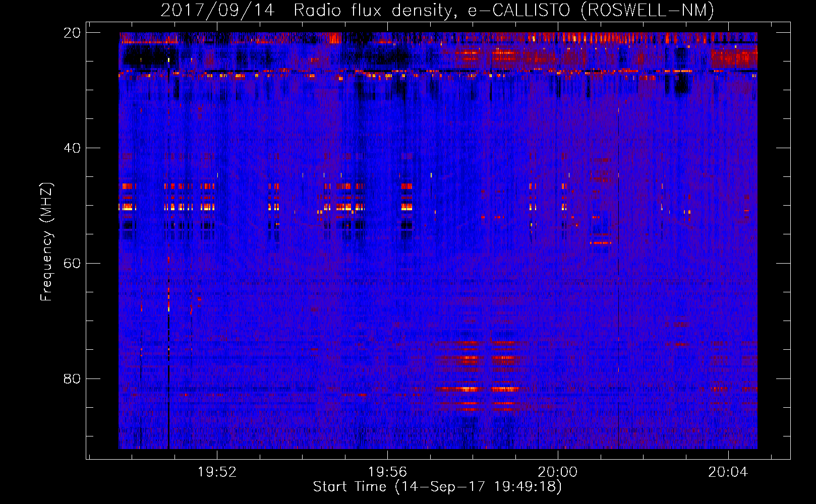Image resolution: width=816 pixels, height=504 pixels.
Task: Click the 'Frequency (MHZ)' y-axis label
Action: [46, 242]
